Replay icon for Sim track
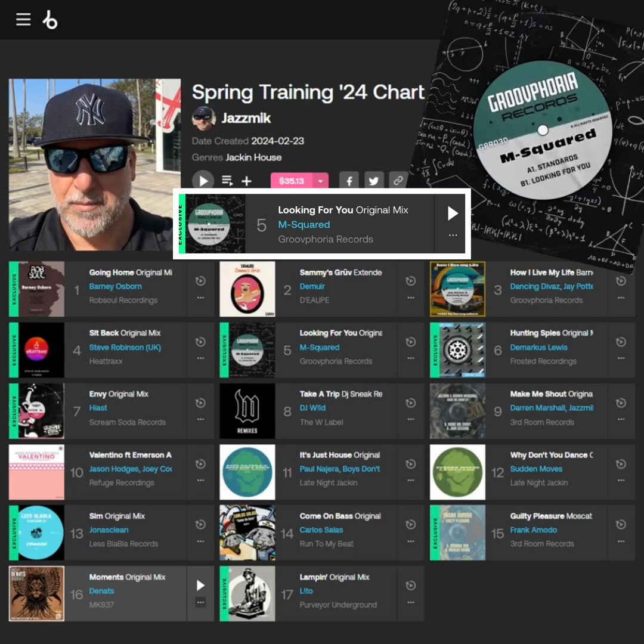This screenshot has height=644, width=644. point(200,525)
